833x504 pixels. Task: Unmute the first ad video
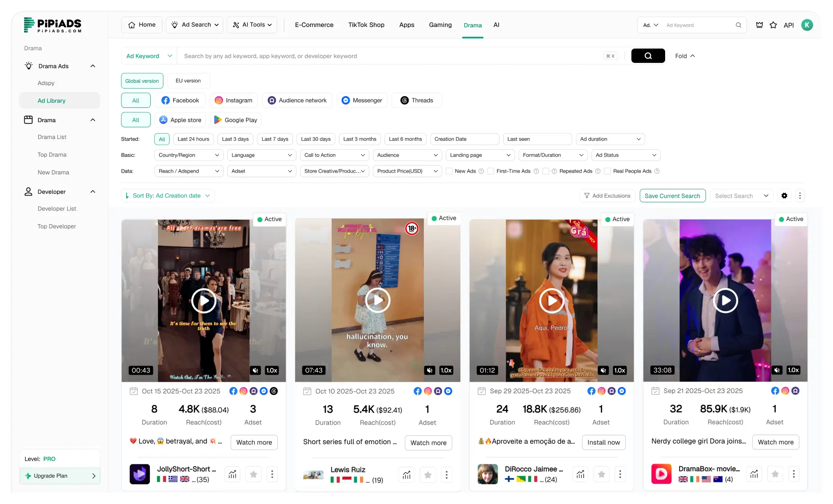(256, 370)
